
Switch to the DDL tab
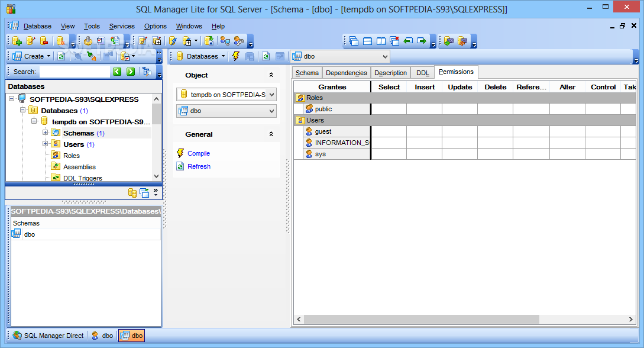(422, 73)
